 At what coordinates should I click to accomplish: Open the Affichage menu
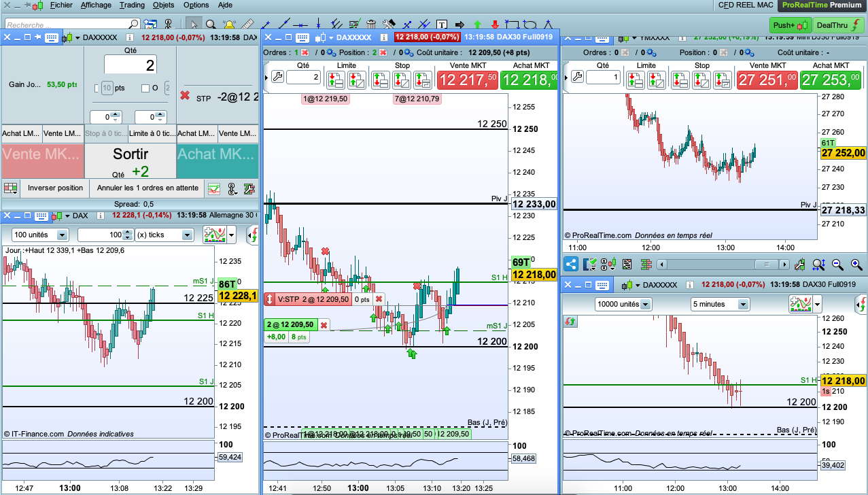coord(96,5)
